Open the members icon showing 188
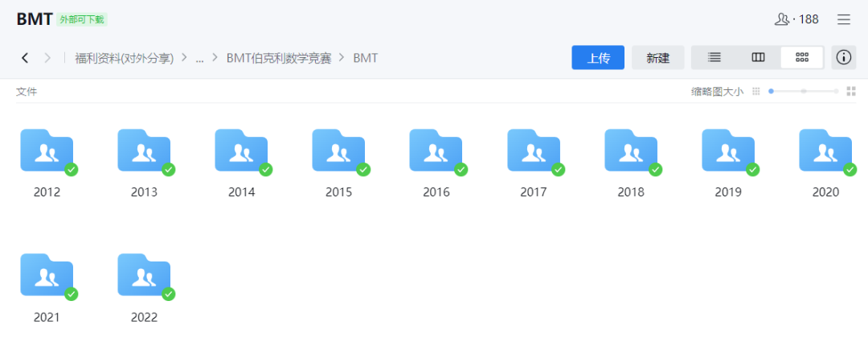 tap(796, 19)
